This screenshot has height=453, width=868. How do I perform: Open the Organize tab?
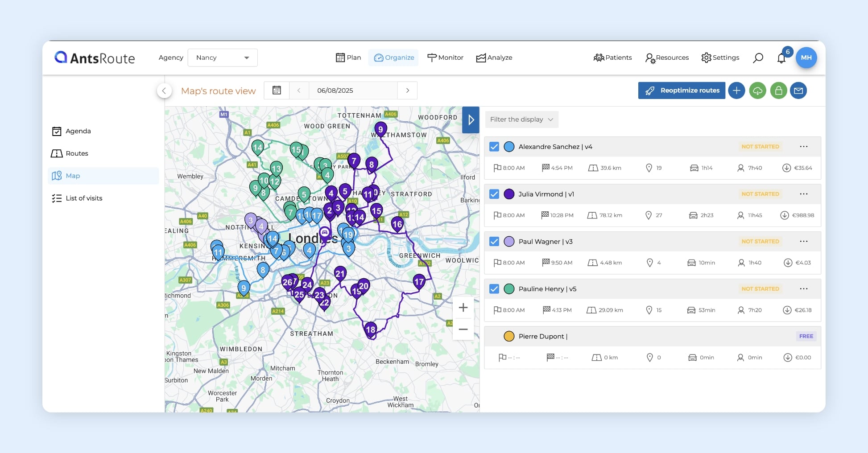393,58
